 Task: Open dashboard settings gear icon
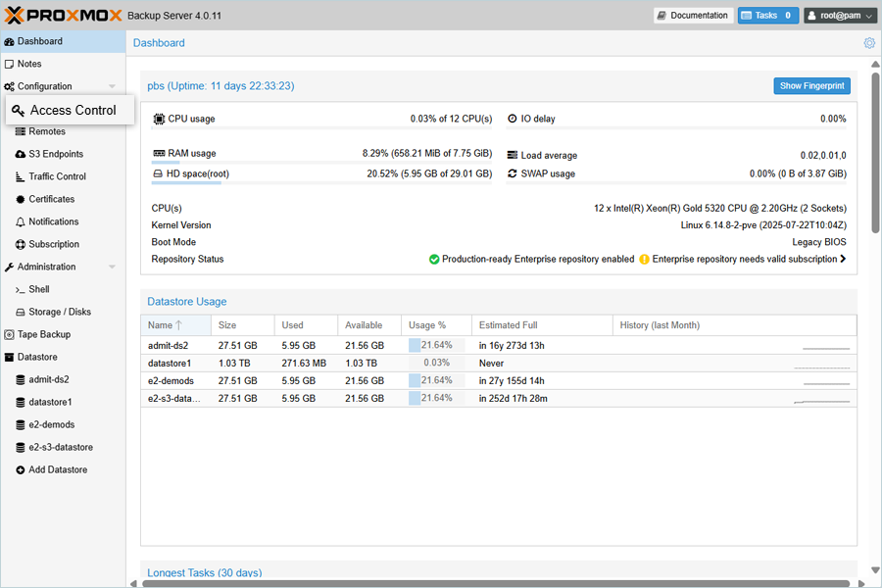869,43
